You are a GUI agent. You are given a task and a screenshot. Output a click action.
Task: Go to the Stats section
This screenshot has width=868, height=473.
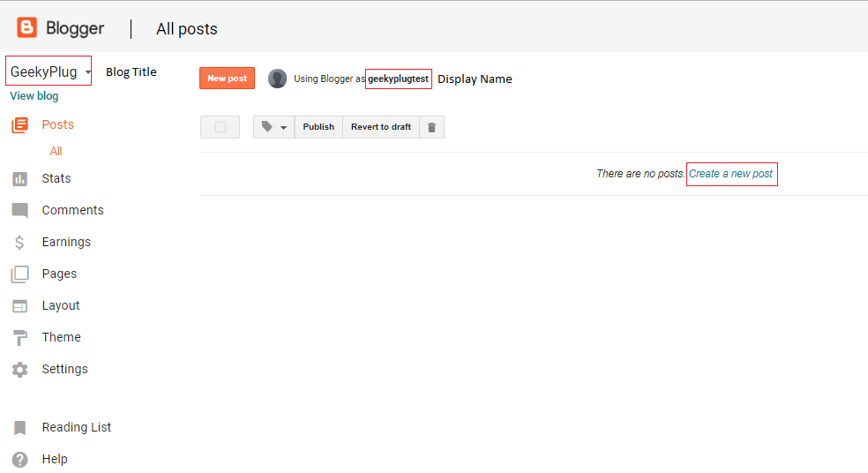(x=56, y=178)
